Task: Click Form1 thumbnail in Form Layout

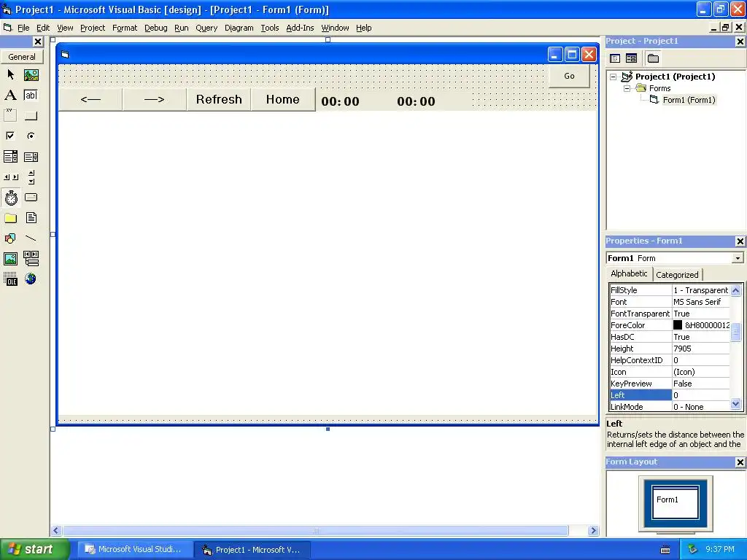Action: (x=675, y=502)
